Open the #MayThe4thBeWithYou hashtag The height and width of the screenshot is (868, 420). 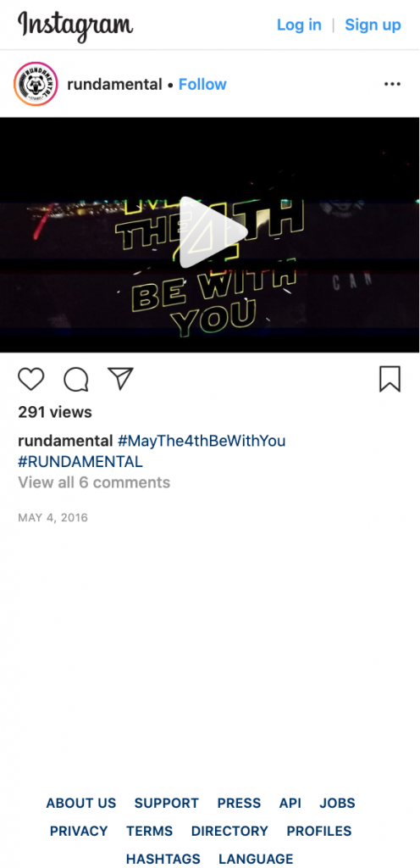click(x=202, y=441)
